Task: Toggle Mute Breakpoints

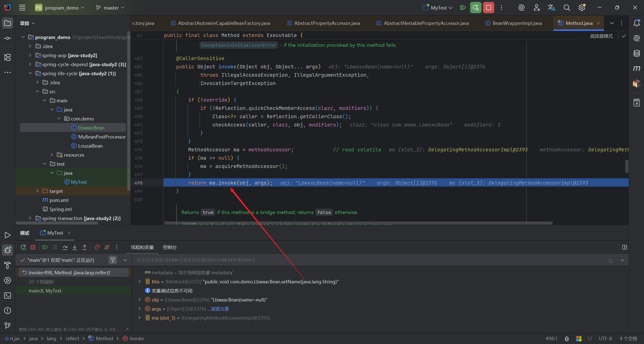Action: (107, 247)
